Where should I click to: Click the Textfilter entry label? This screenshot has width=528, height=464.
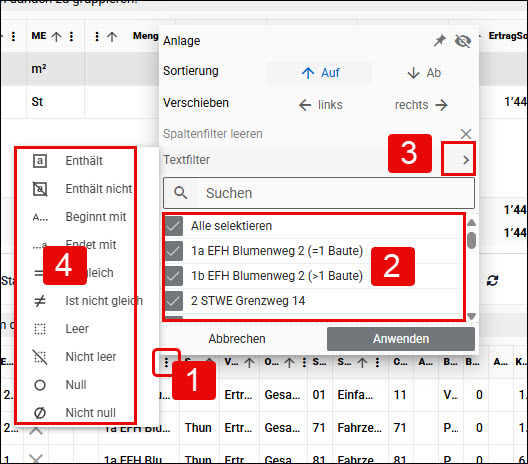186,160
